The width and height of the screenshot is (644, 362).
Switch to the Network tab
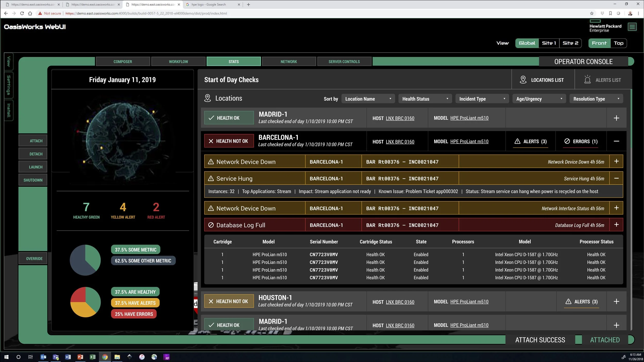click(x=289, y=62)
